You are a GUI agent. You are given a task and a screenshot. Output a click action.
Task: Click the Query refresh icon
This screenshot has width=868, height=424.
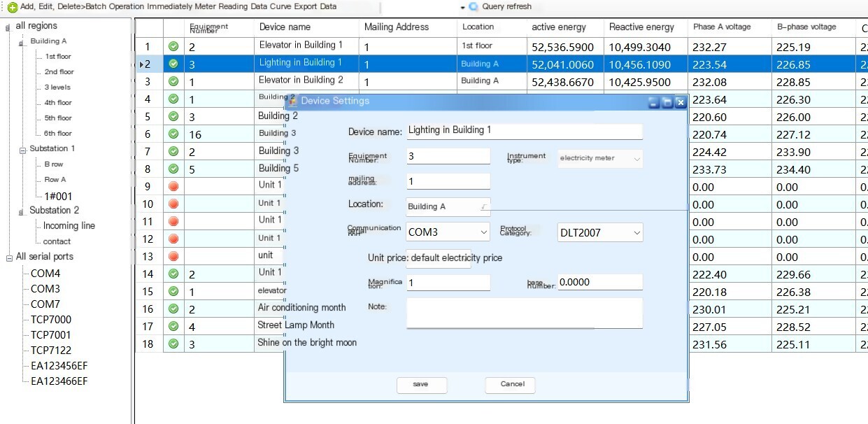474,7
